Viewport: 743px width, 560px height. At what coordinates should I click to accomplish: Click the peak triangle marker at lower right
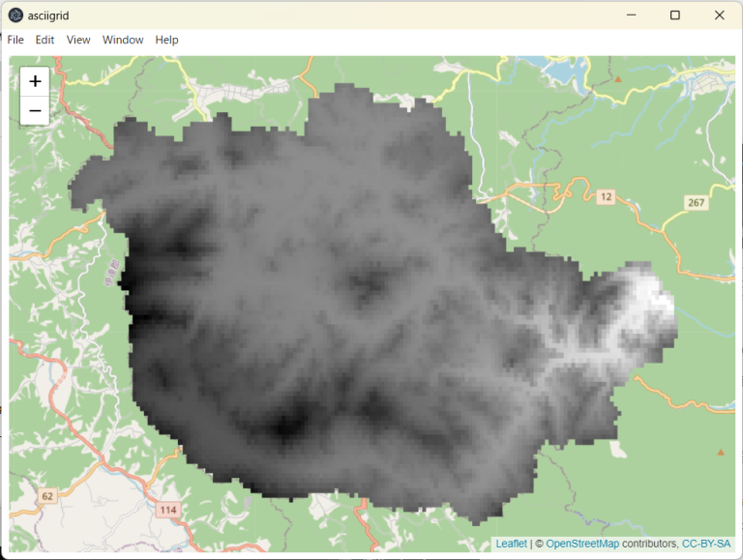click(x=720, y=452)
